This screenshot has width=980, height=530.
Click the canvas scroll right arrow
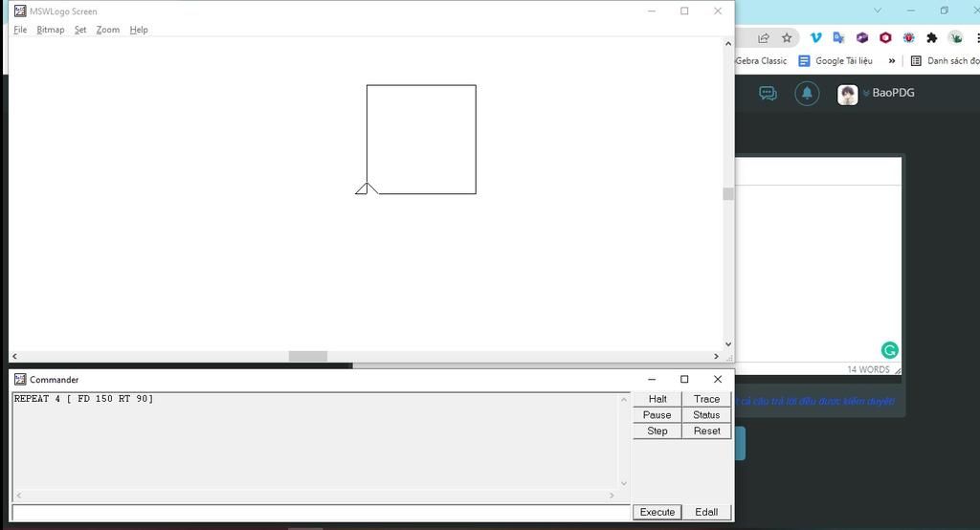coord(716,356)
